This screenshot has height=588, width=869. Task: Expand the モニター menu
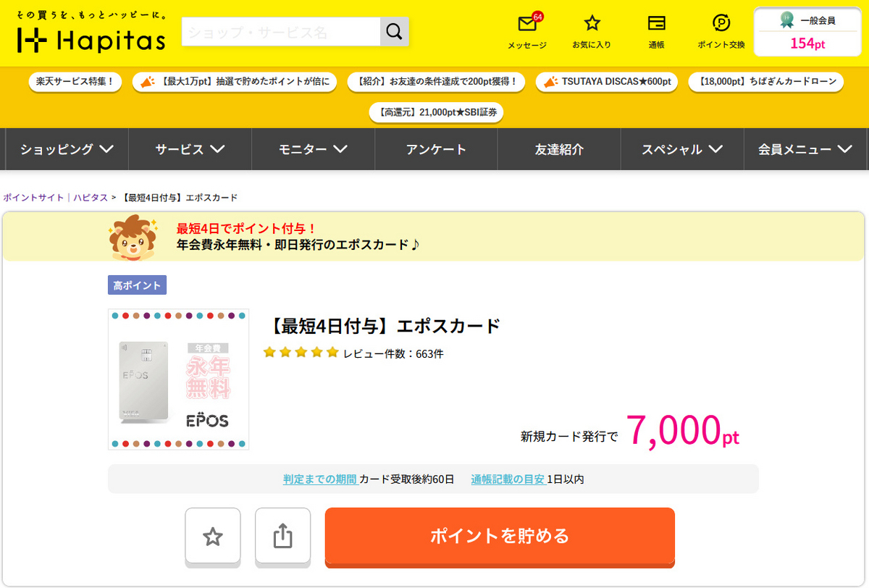(x=313, y=149)
